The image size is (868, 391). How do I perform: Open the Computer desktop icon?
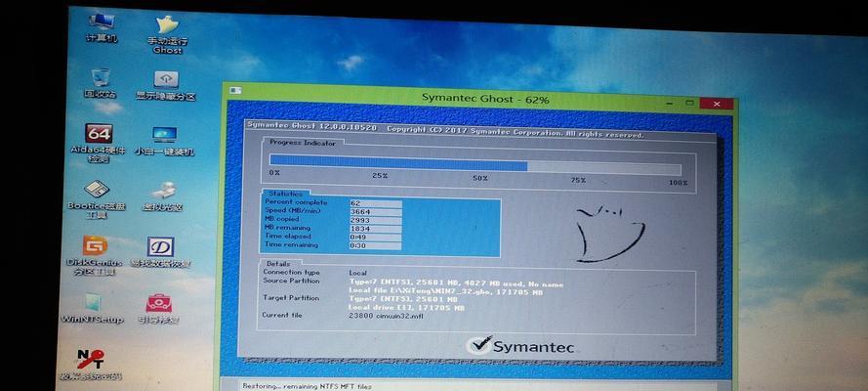click(x=100, y=23)
